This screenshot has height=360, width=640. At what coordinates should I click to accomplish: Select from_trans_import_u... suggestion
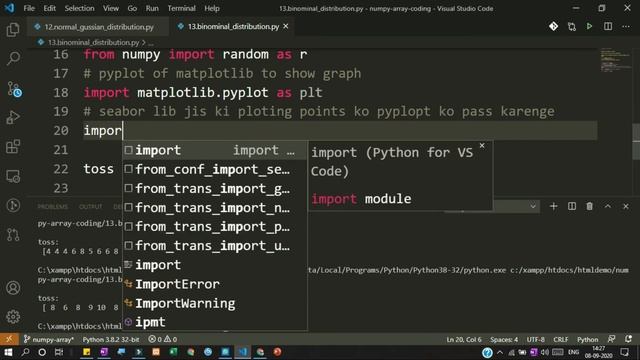click(x=215, y=246)
